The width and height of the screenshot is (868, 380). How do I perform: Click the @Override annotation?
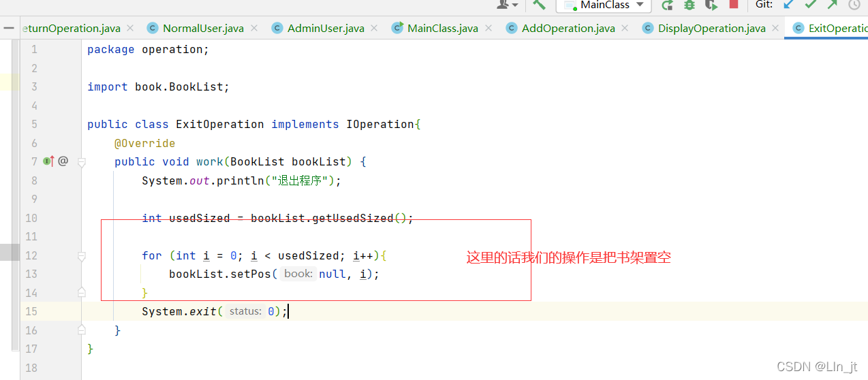pyautogui.click(x=145, y=143)
